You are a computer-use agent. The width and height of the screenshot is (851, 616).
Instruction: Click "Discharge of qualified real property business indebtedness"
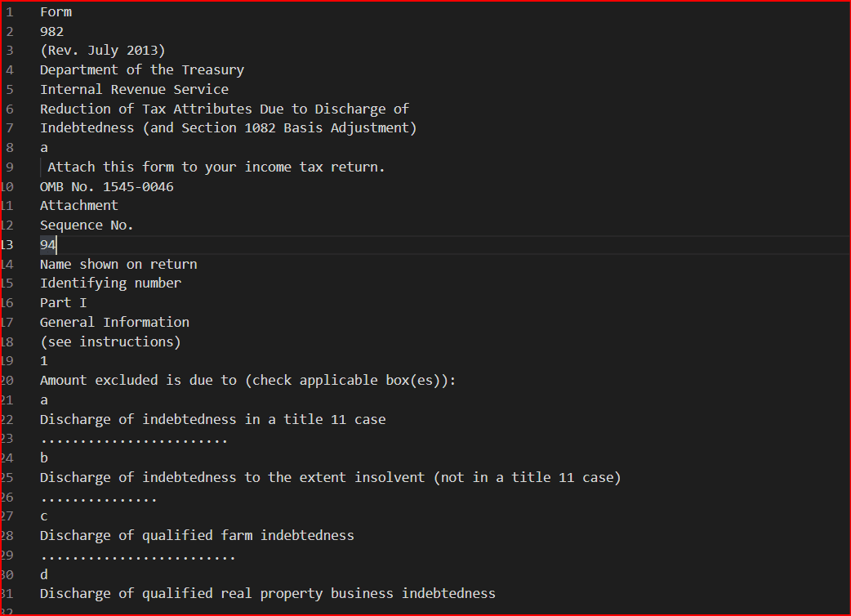click(267, 594)
